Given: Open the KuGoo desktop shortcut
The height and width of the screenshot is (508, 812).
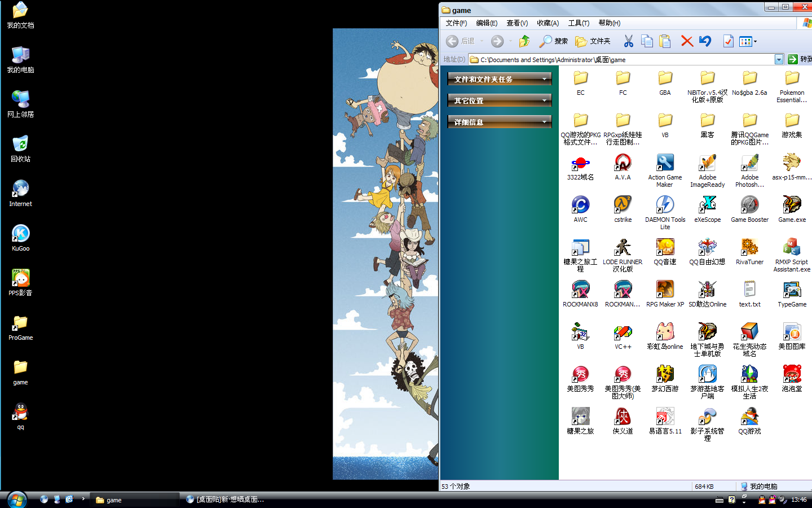Looking at the screenshot, I should (x=21, y=238).
